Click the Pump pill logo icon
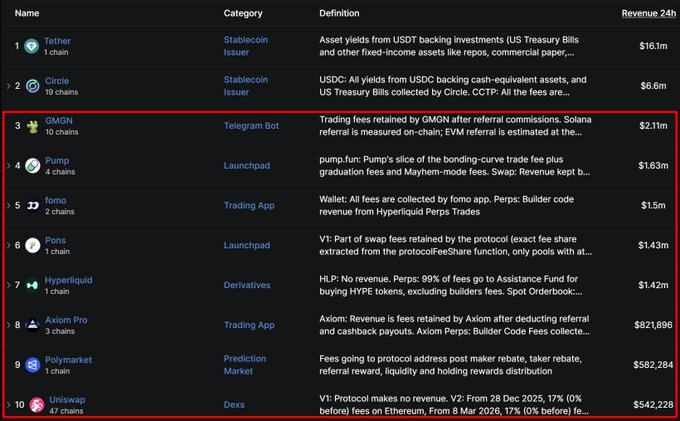 coord(33,166)
